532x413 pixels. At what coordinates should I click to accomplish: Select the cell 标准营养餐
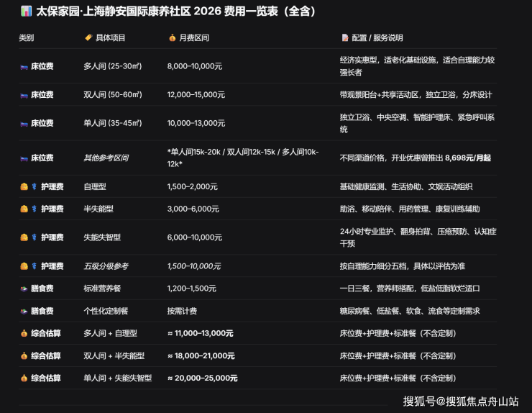point(103,289)
